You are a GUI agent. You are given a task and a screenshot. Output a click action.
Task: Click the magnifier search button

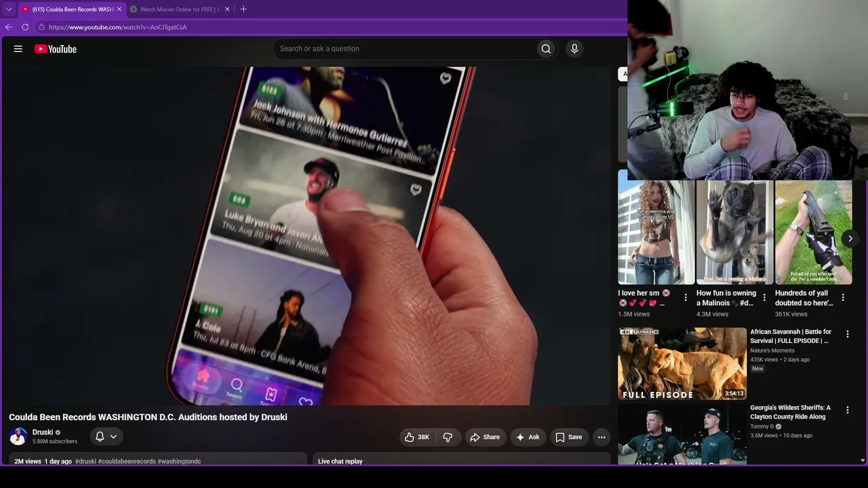click(x=546, y=49)
